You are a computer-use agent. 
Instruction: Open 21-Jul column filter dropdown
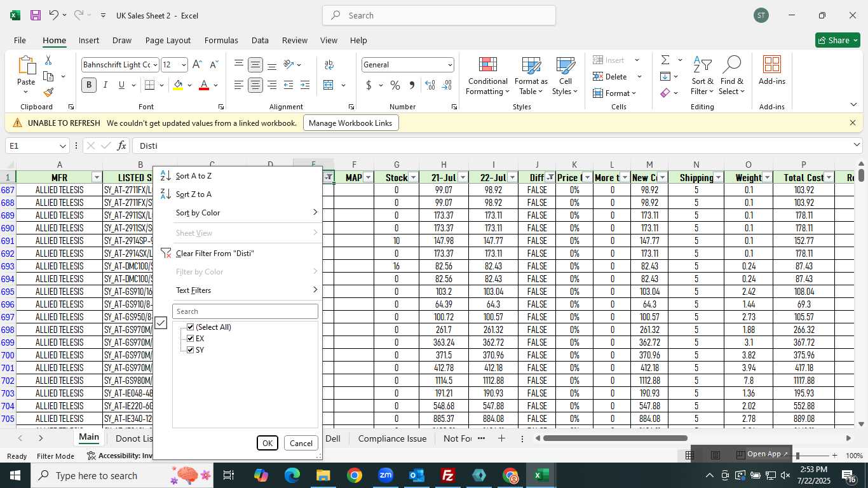[463, 178]
